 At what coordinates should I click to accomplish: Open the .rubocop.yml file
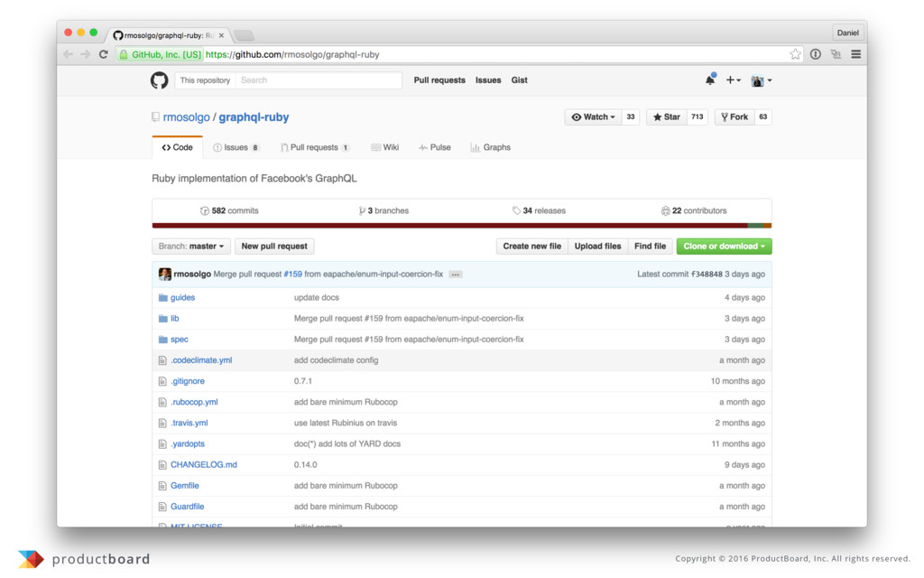[194, 402]
